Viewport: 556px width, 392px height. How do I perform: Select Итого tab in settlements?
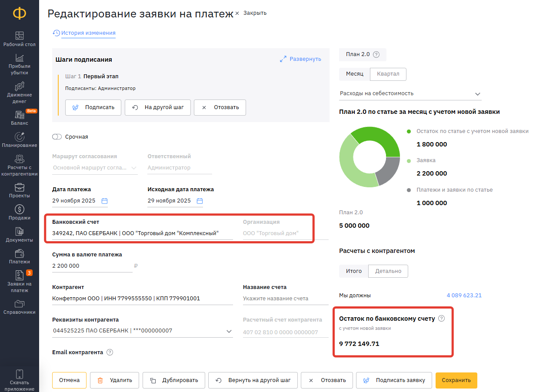click(353, 271)
